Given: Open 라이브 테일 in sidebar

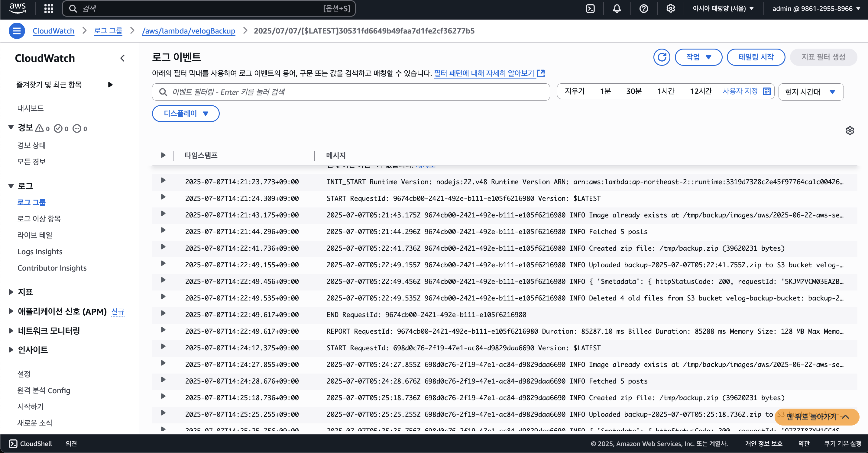Looking at the screenshot, I should point(35,235).
